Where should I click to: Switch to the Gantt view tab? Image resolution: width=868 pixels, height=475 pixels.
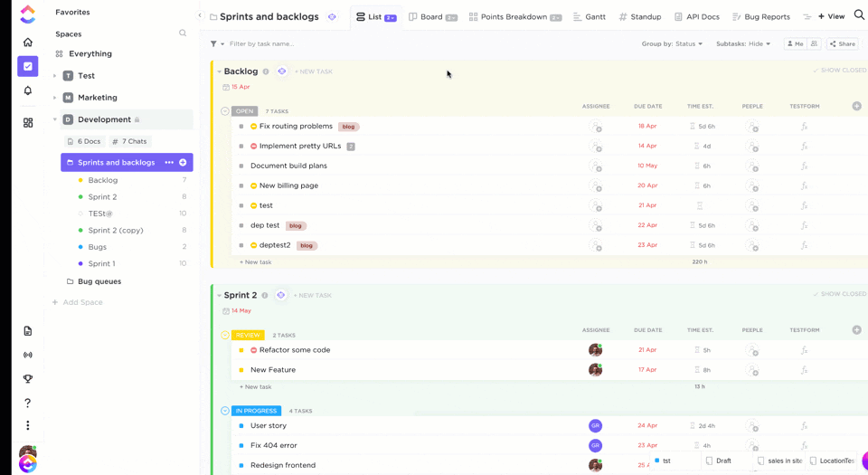coord(590,16)
